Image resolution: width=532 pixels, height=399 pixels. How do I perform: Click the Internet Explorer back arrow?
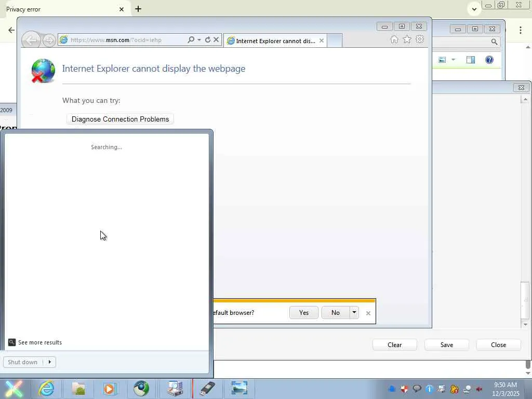pyautogui.click(x=31, y=41)
